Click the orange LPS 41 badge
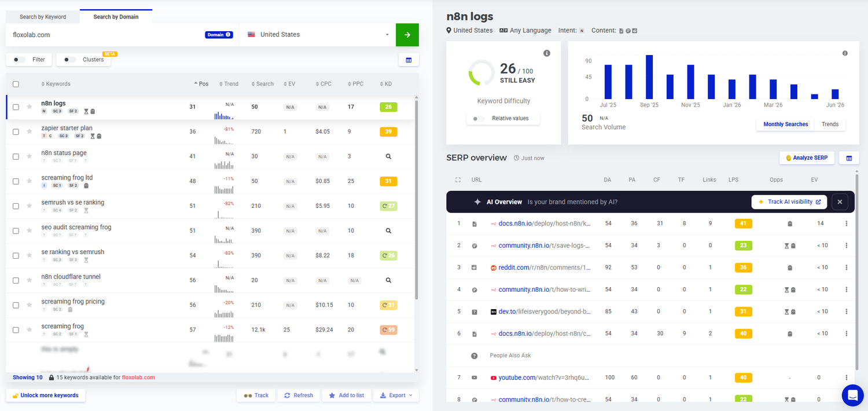The width and height of the screenshot is (868, 411). pos(743,223)
